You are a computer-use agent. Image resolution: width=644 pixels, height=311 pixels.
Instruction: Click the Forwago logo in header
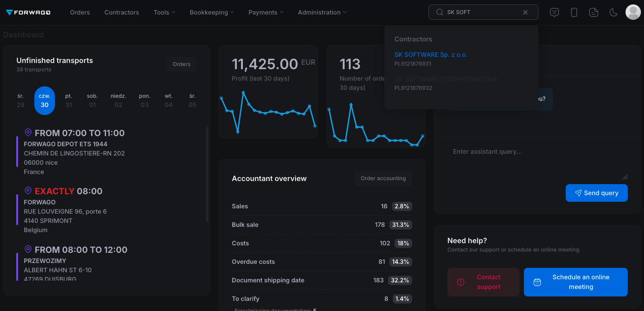point(28,12)
